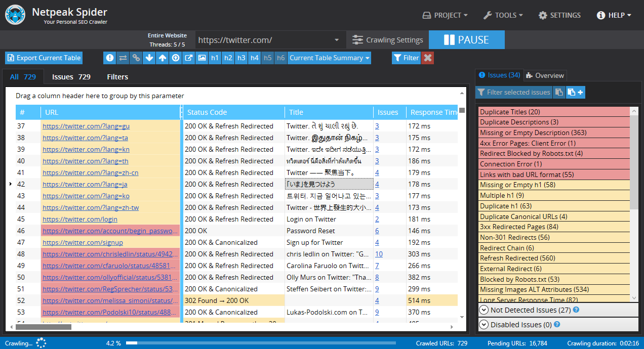Sort by the Title column header
The height and width of the screenshot is (349, 644).
[x=329, y=112]
